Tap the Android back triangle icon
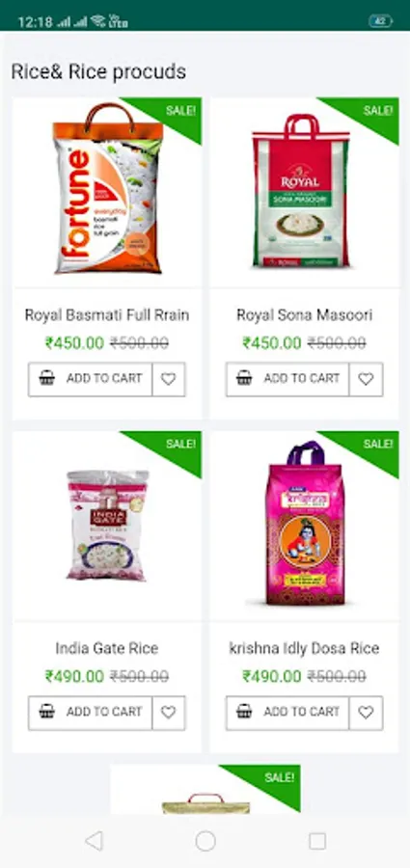The height and width of the screenshot is (868, 410). click(x=95, y=841)
